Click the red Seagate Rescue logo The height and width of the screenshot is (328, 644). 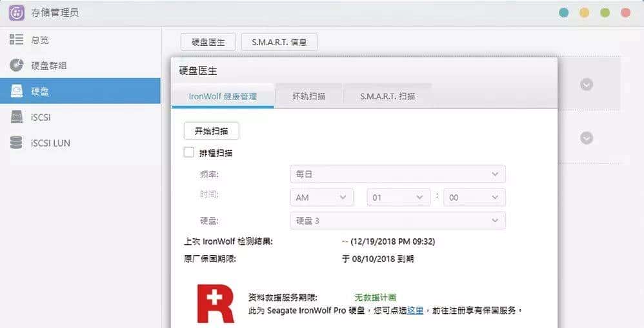click(216, 303)
